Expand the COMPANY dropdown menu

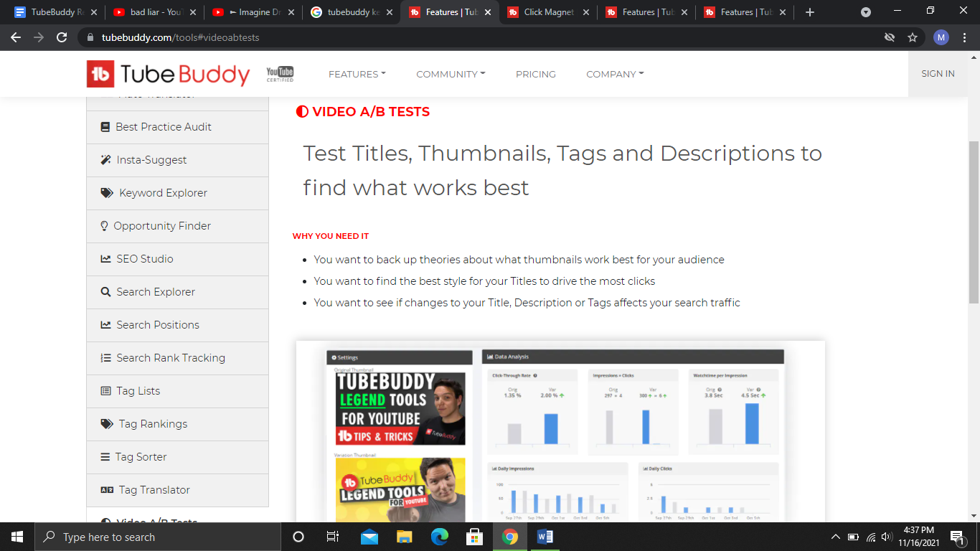[x=615, y=74]
